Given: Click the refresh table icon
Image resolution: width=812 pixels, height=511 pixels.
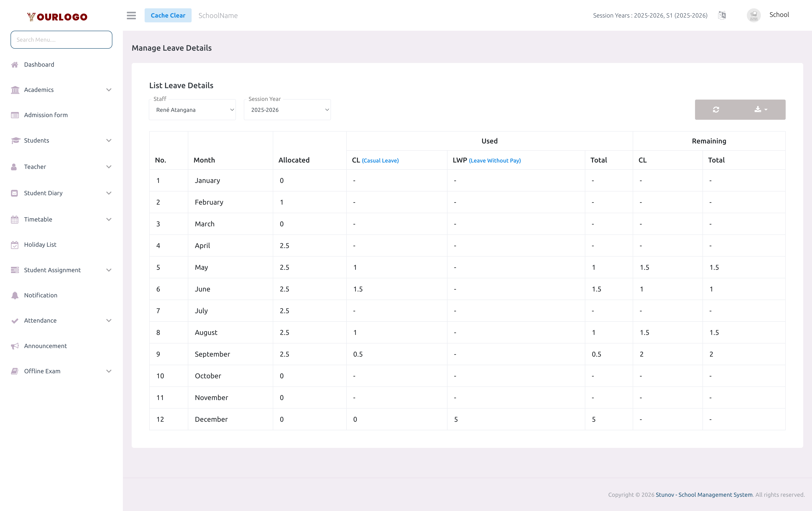Looking at the screenshot, I should [716, 110].
